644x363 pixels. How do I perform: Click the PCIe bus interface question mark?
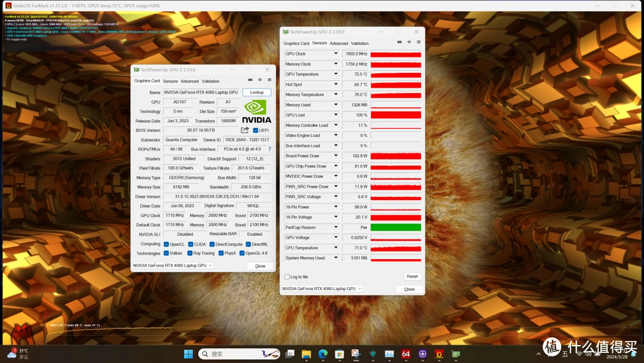click(x=270, y=149)
